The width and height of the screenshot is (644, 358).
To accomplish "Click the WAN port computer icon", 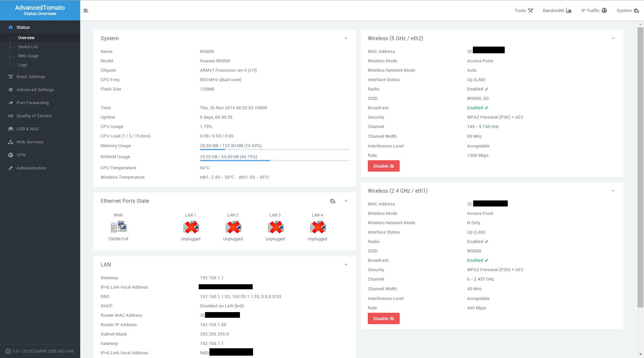I will pos(118,227).
